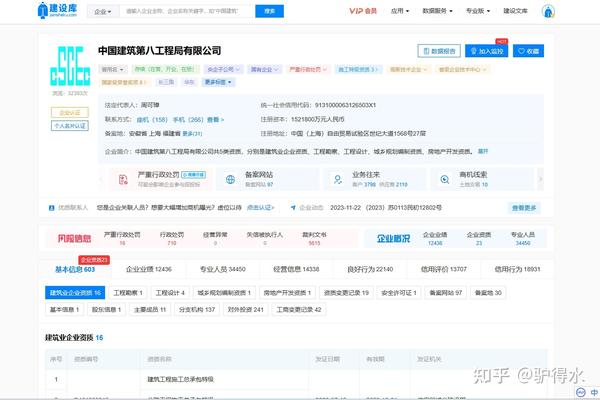Select the 工商变更记录 42 sub-tab
The width and height of the screenshot is (600, 400).
[299, 310]
